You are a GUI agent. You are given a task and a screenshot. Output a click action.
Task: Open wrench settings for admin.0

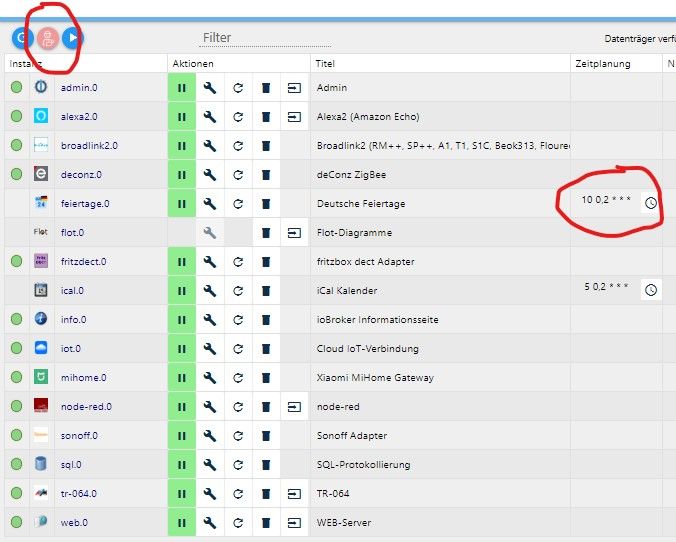[x=210, y=88]
